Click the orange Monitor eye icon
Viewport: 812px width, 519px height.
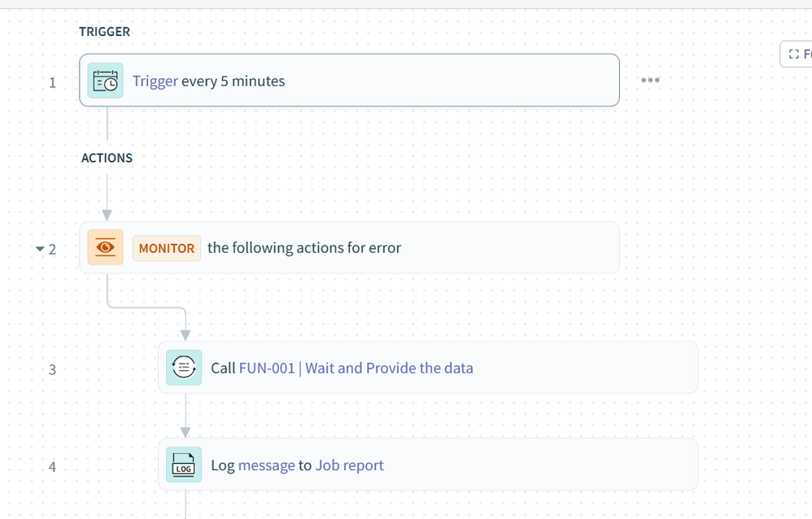click(x=106, y=247)
